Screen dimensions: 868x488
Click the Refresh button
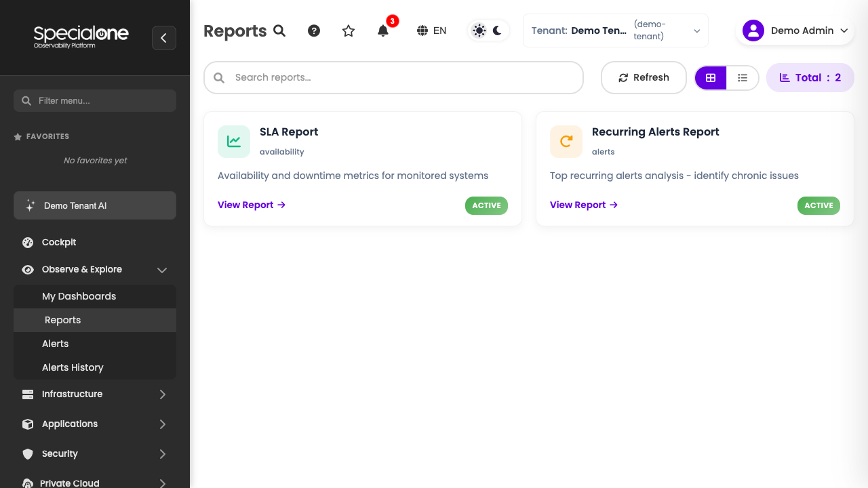(644, 77)
